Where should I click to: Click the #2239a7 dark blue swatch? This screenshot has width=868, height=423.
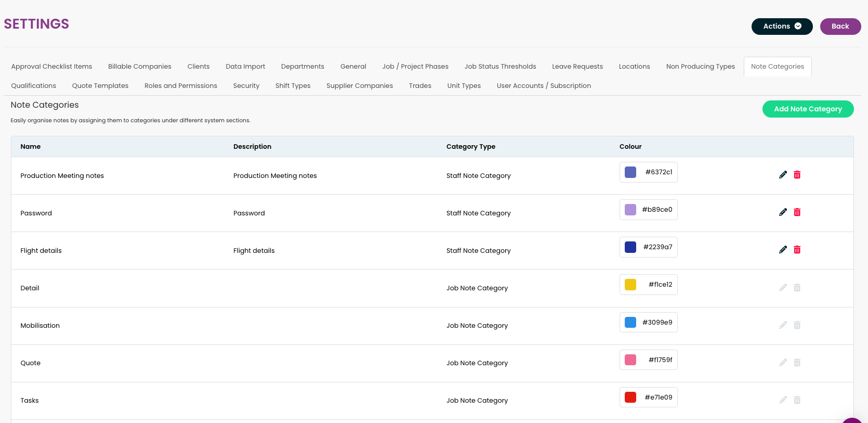click(x=630, y=247)
